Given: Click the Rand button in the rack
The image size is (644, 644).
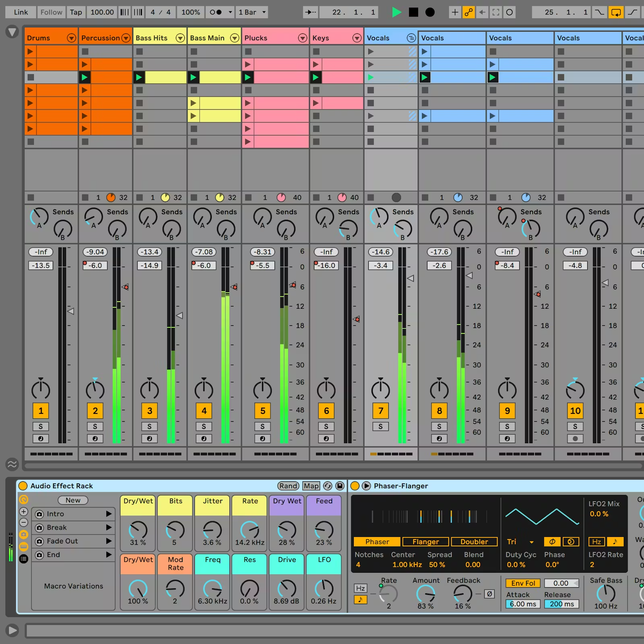Looking at the screenshot, I should [288, 486].
